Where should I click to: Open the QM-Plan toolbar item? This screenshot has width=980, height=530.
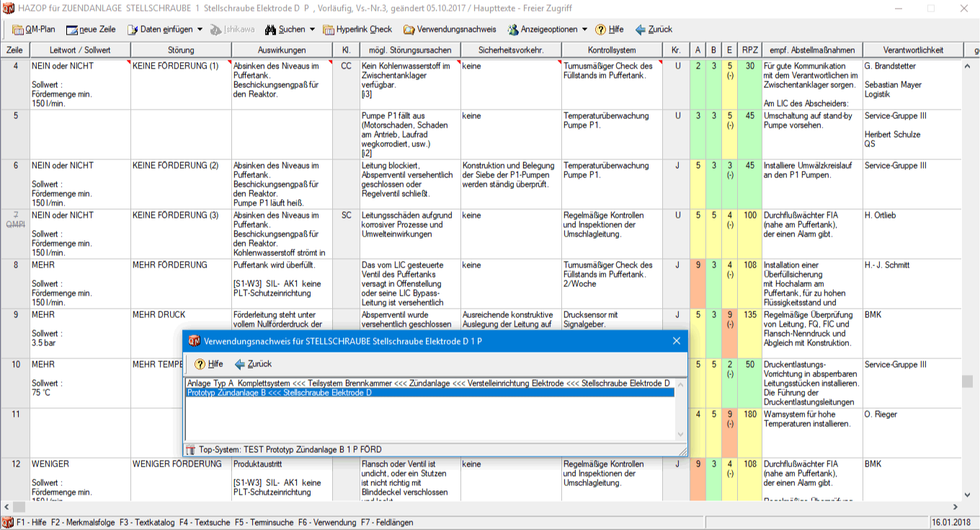[x=33, y=30]
